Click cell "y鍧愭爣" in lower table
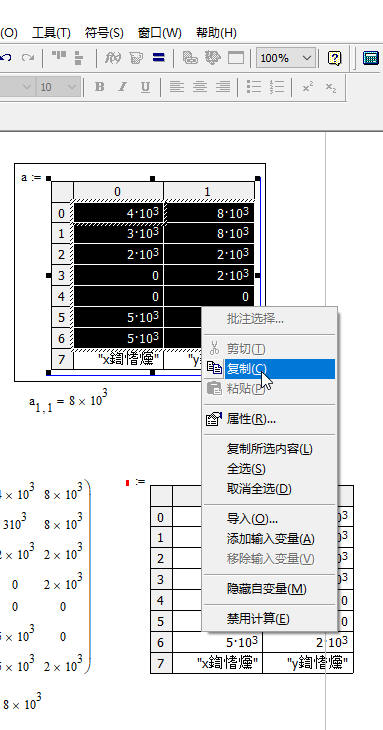This screenshot has height=730, width=383. (x=308, y=662)
